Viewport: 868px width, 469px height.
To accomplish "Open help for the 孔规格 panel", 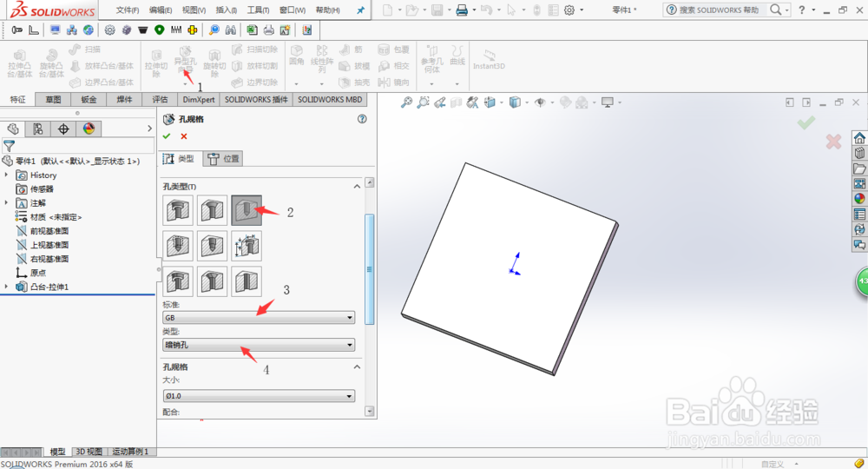I will [x=362, y=119].
